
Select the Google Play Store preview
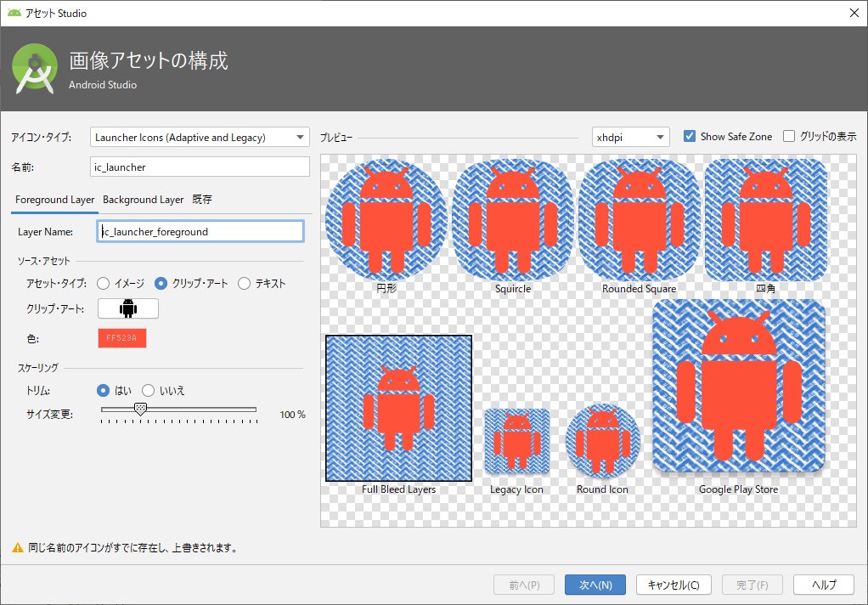point(738,386)
